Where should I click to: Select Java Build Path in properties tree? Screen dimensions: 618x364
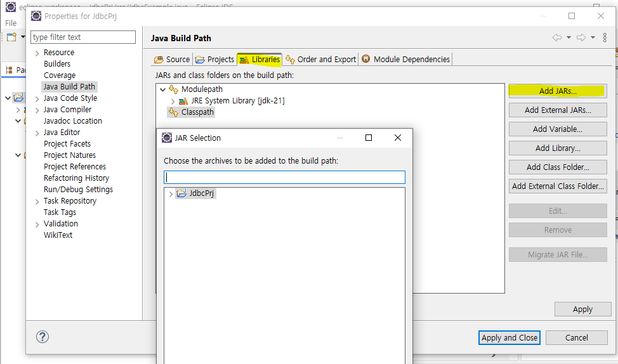[x=69, y=87]
